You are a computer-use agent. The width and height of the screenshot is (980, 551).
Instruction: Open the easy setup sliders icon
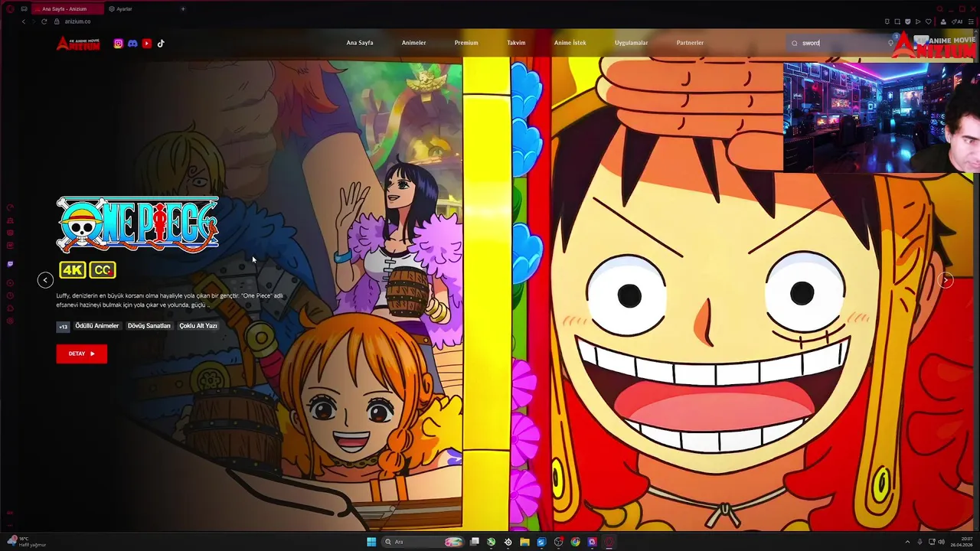coord(971,21)
